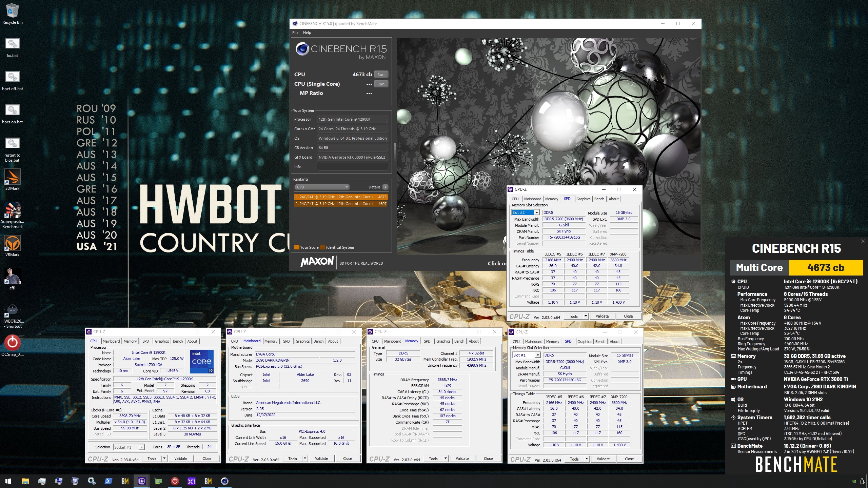Launch Superposition Benchmark shortcut
868x488 pixels.
[x=12, y=215]
